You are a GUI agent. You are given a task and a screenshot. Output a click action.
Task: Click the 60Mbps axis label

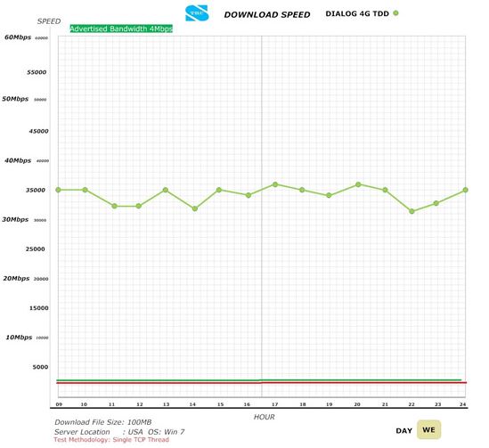click(x=18, y=37)
